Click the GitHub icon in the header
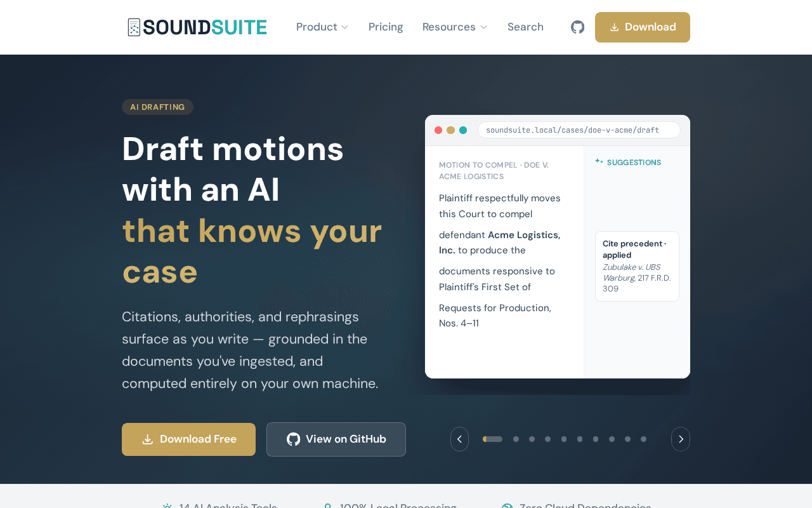 [577, 27]
